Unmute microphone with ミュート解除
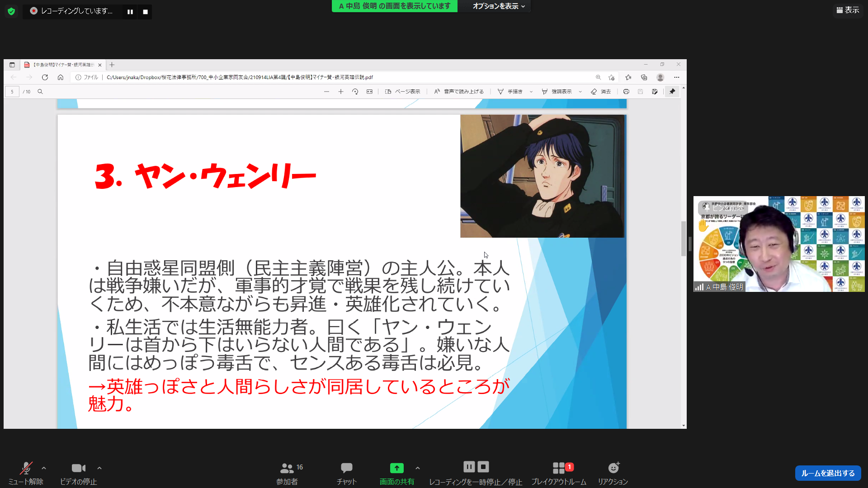The width and height of the screenshot is (868, 488). coord(26,474)
